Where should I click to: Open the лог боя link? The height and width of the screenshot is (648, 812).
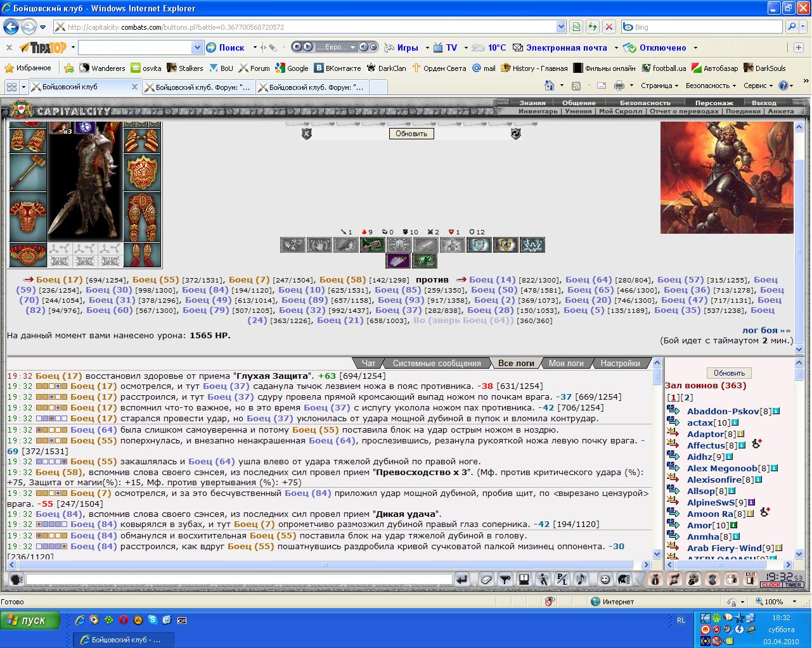[x=766, y=330]
